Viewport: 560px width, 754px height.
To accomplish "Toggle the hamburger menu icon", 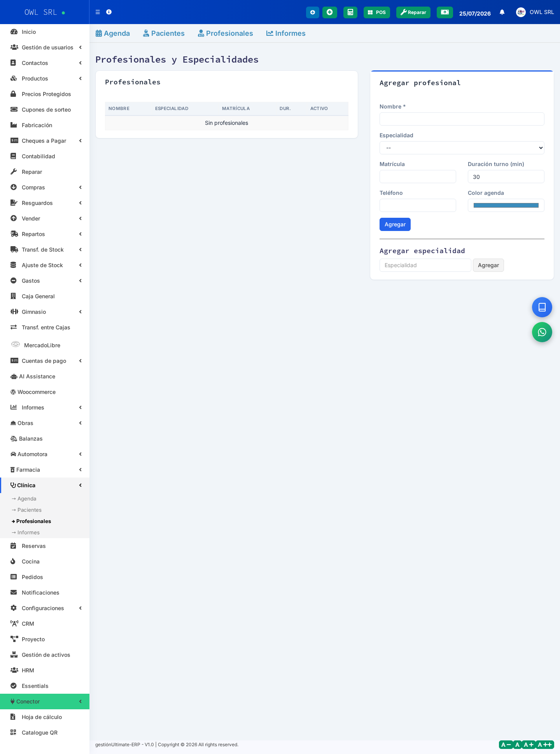I will pyautogui.click(x=98, y=12).
